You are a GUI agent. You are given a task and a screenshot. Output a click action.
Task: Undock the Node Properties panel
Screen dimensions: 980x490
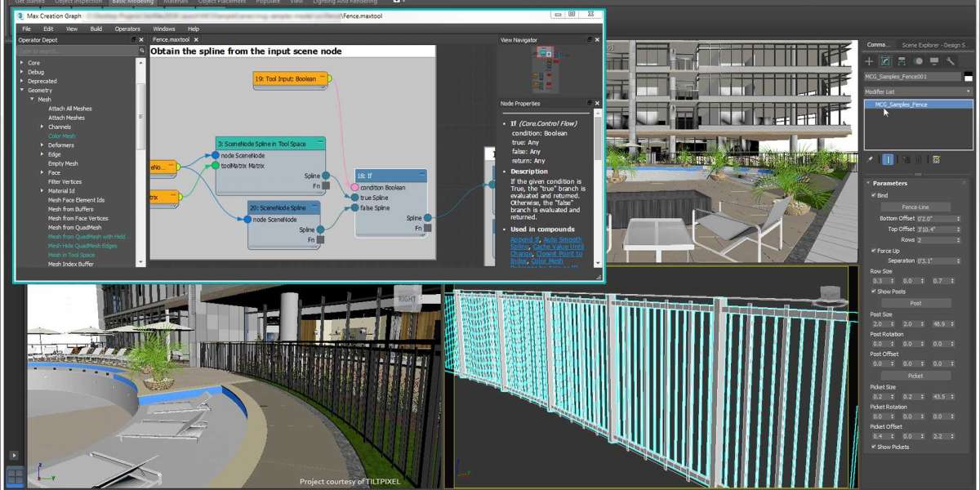[590, 104]
